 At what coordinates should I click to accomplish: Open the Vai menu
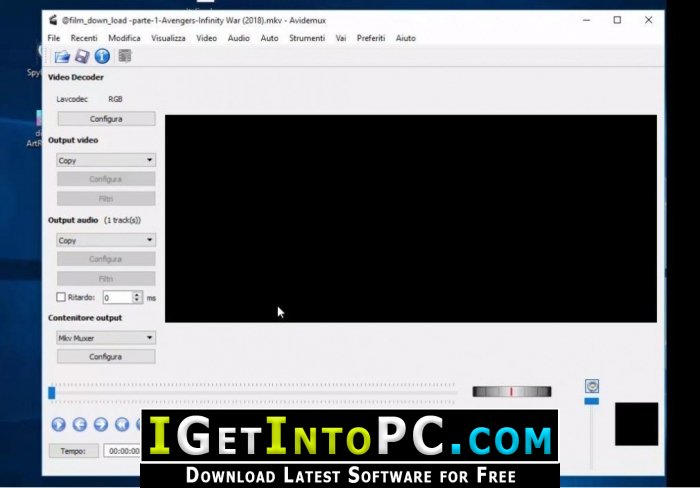click(341, 38)
